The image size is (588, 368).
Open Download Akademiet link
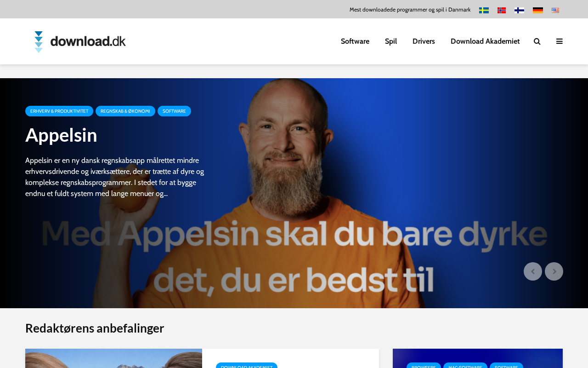485,41
